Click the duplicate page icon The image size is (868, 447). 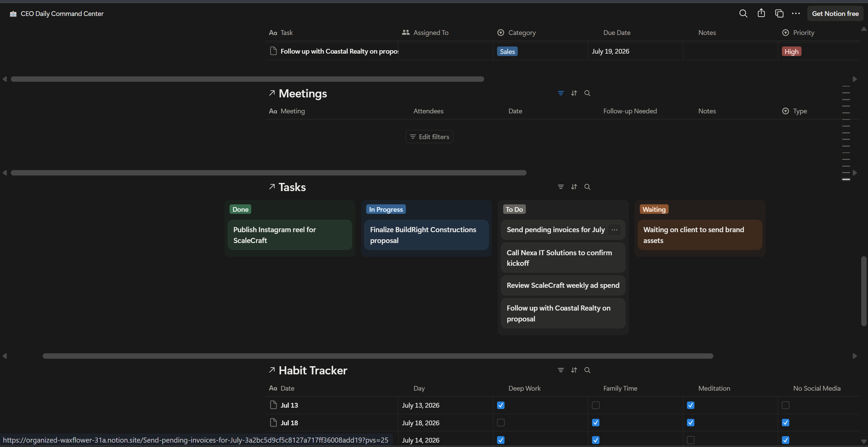click(x=779, y=14)
